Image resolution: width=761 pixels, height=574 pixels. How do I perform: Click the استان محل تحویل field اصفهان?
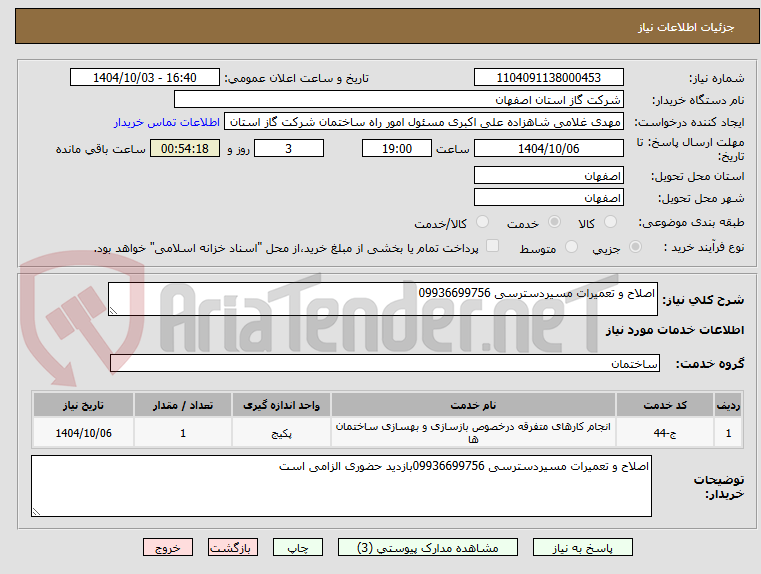[x=548, y=176]
